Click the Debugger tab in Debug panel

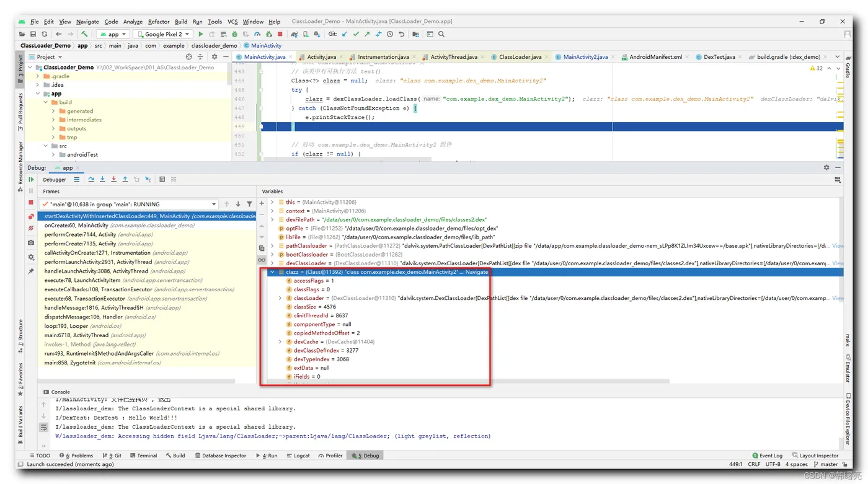55,179
